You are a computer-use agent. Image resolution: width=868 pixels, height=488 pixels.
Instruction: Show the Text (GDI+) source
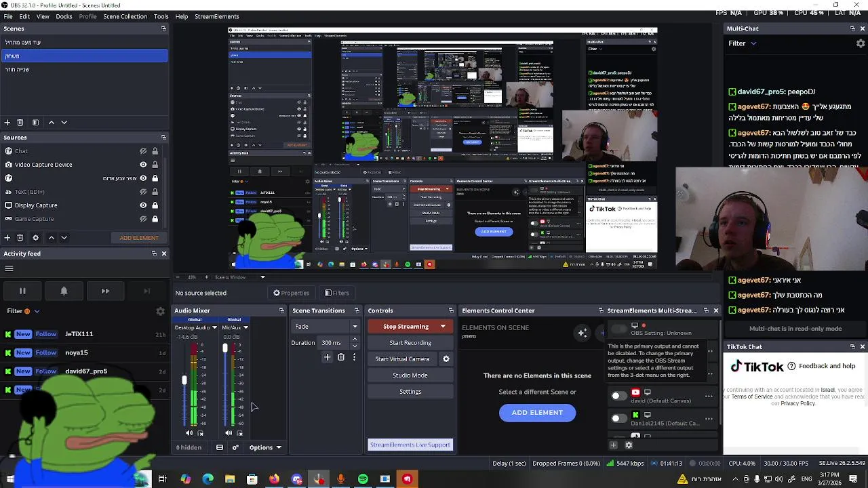tap(143, 192)
